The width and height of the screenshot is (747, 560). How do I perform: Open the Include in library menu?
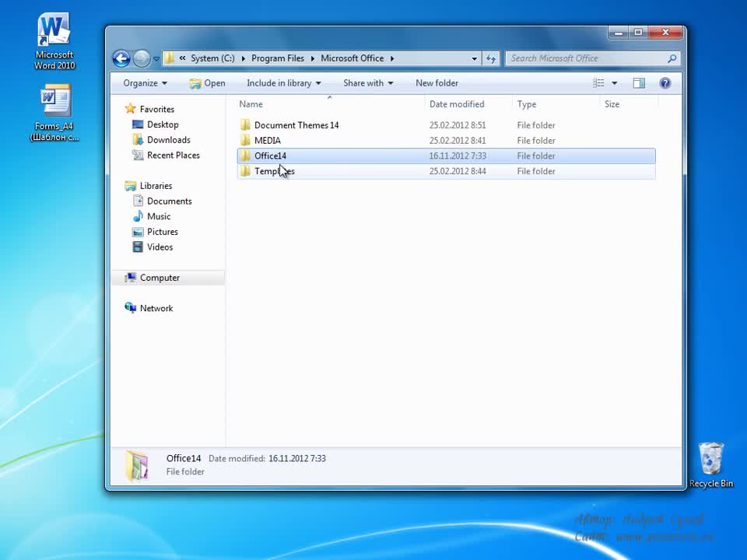tap(284, 83)
